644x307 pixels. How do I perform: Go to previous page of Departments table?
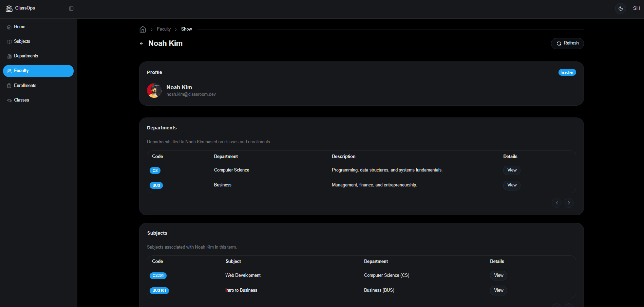[556, 203]
